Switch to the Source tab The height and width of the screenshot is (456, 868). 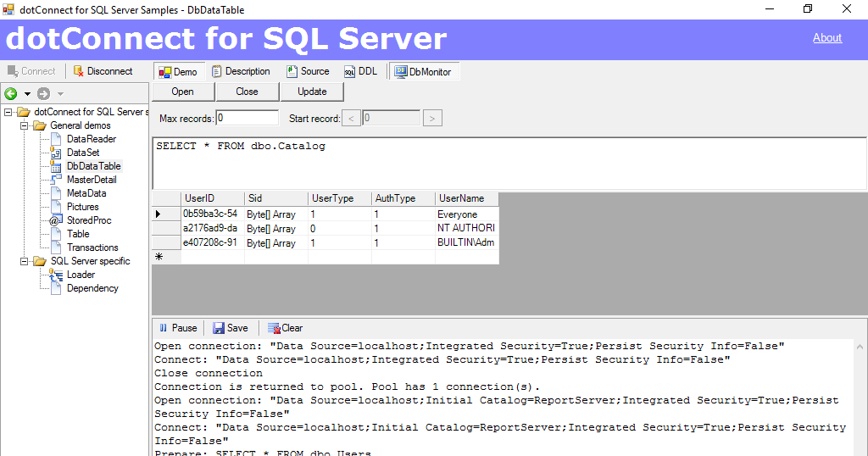pos(308,71)
